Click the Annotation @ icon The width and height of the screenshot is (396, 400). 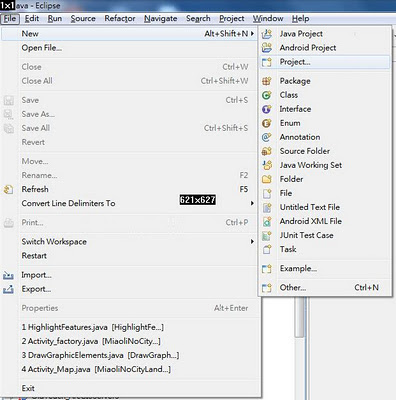pyautogui.click(x=267, y=137)
